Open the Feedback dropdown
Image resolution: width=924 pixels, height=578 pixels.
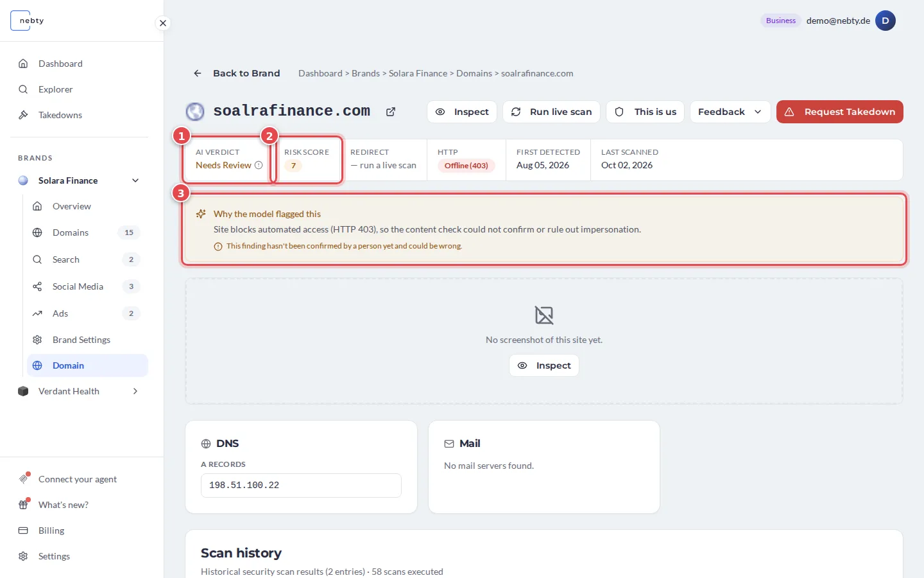click(x=730, y=112)
